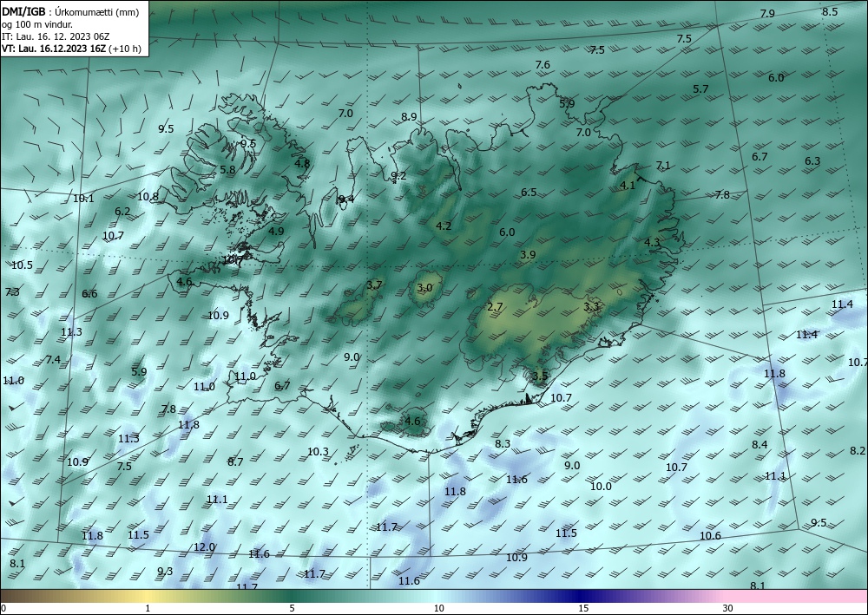This screenshot has width=868, height=615.
Task: Click the DMI/IGB title in the header box
Action: 23,12
